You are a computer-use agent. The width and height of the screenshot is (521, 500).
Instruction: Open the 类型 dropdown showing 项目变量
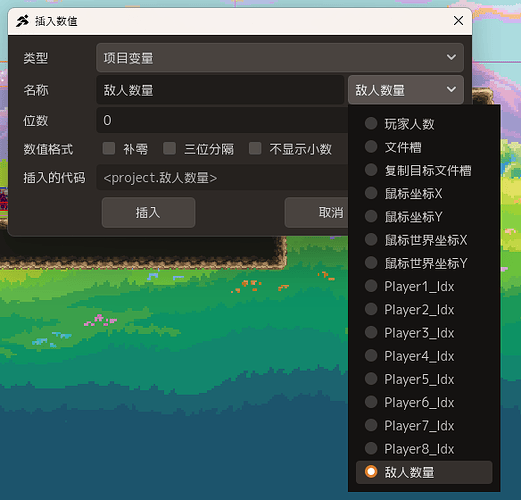[x=280, y=58]
